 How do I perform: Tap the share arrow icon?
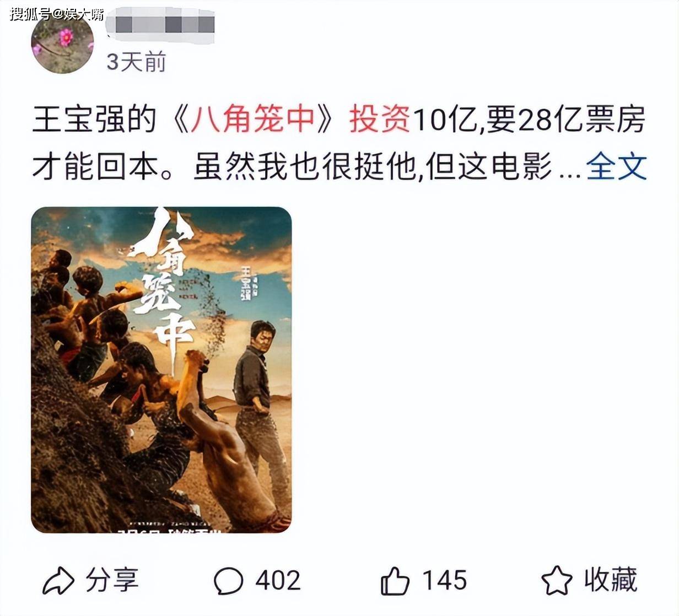pos(58,581)
